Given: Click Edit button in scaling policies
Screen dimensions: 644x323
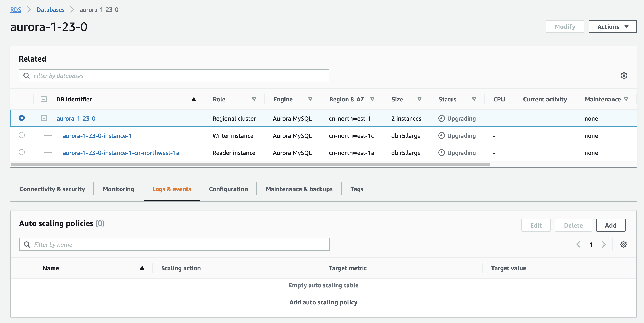Looking at the screenshot, I should (536, 225).
